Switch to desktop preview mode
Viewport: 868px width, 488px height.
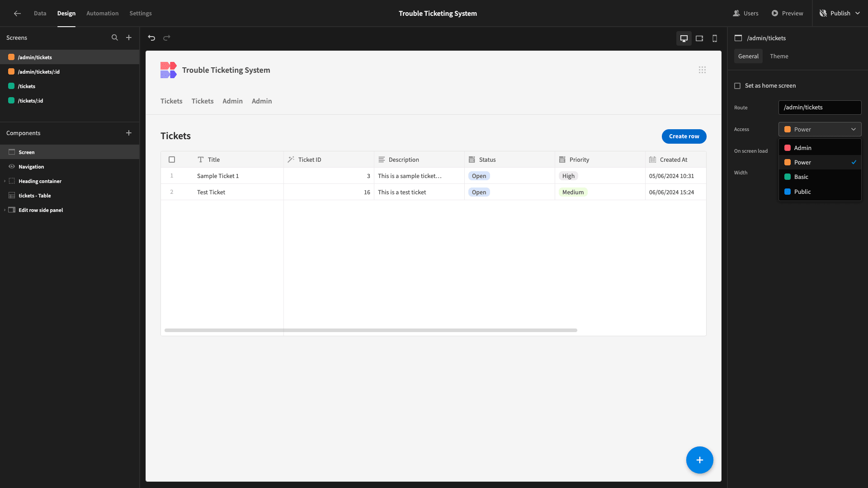(x=684, y=38)
